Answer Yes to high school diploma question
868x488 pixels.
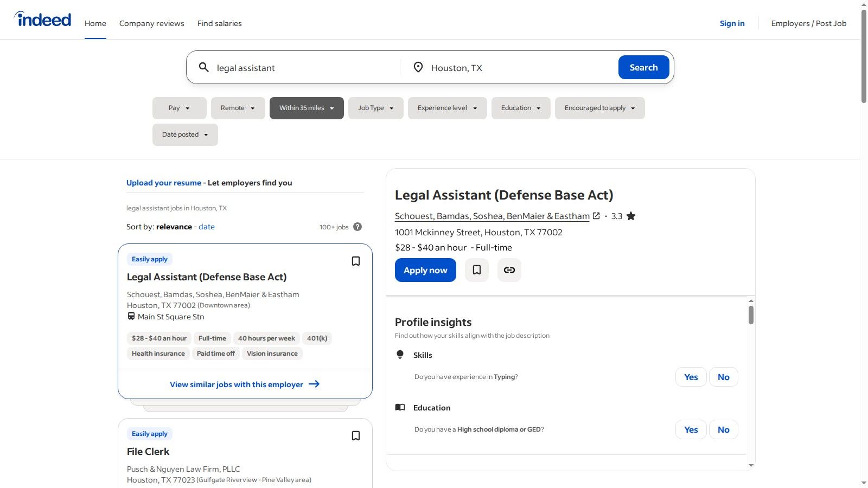691,429
